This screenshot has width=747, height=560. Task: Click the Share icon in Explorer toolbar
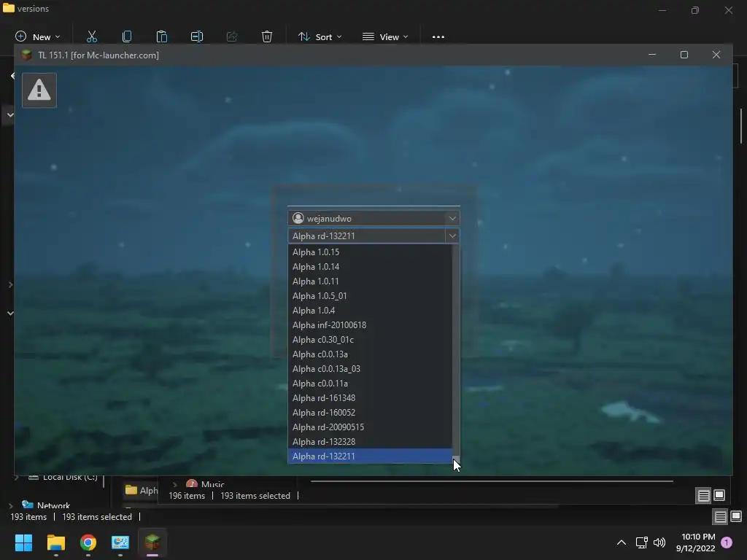click(232, 36)
